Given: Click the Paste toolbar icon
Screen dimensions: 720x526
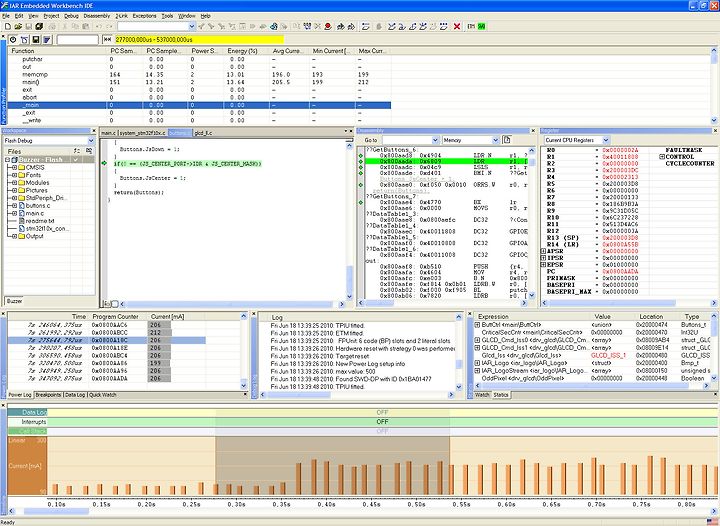Looking at the screenshot, I should (86, 27).
